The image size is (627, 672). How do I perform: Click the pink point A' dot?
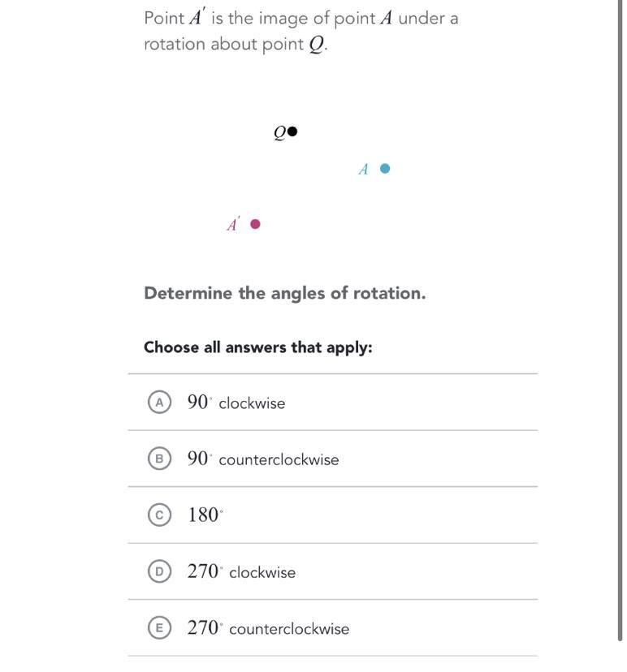[x=255, y=224]
